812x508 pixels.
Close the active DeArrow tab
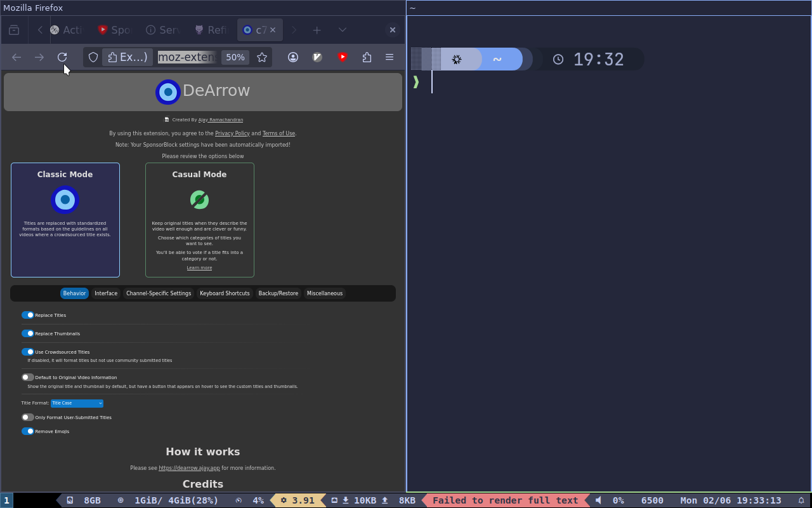(x=273, y=30)
